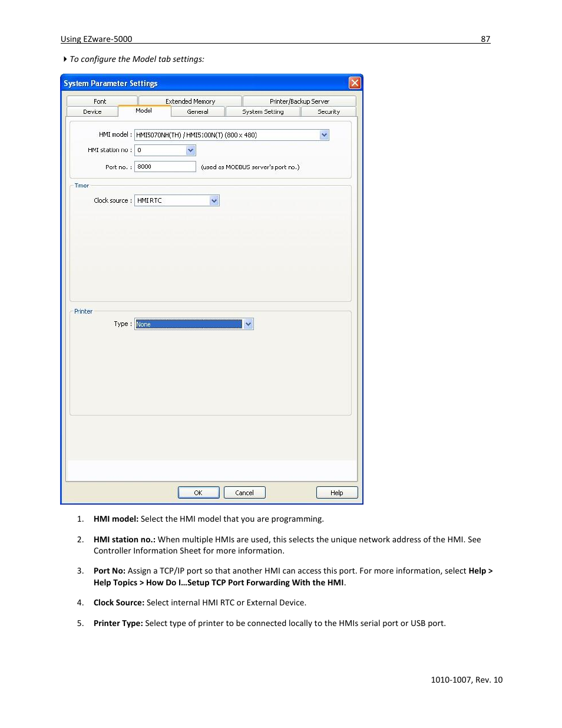Open the HMI station no dropdown

tap(190, 150)
